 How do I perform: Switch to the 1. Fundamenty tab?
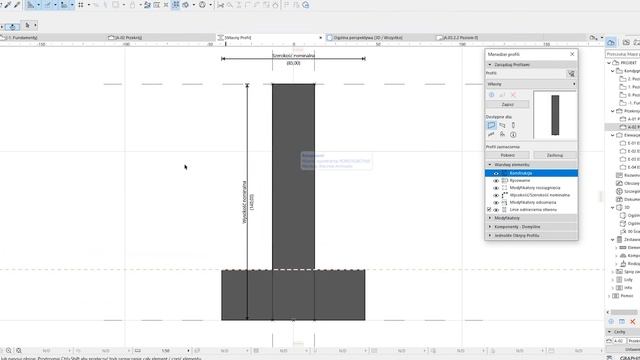(x=22, y=38)
